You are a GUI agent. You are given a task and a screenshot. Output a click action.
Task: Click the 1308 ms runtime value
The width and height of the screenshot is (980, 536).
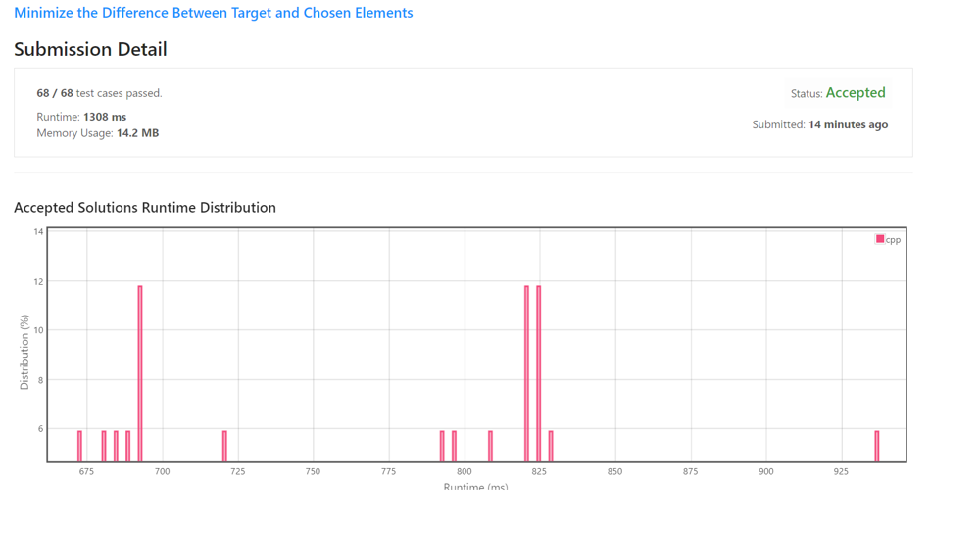click(x=104, y=117)
